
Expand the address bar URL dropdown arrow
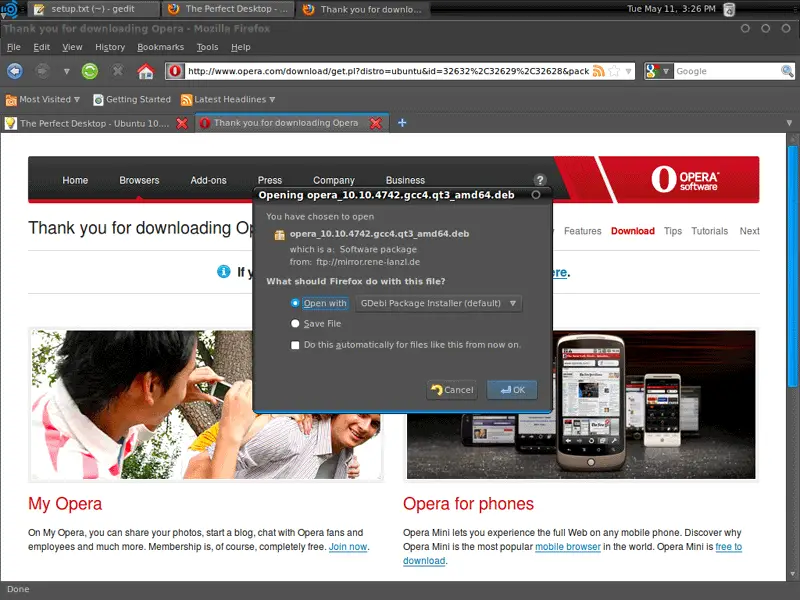628,71
